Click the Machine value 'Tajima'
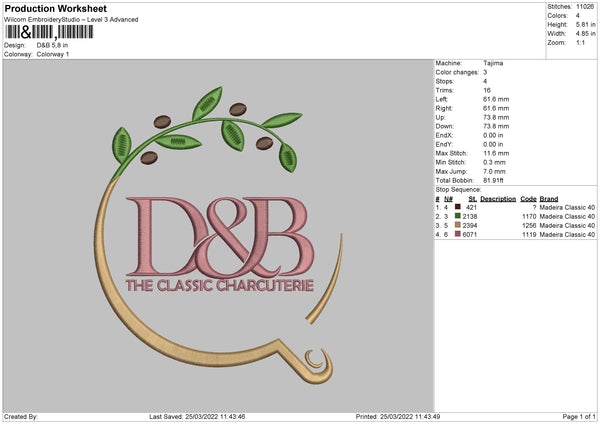600x424 pixels. [x=493, y=63]
